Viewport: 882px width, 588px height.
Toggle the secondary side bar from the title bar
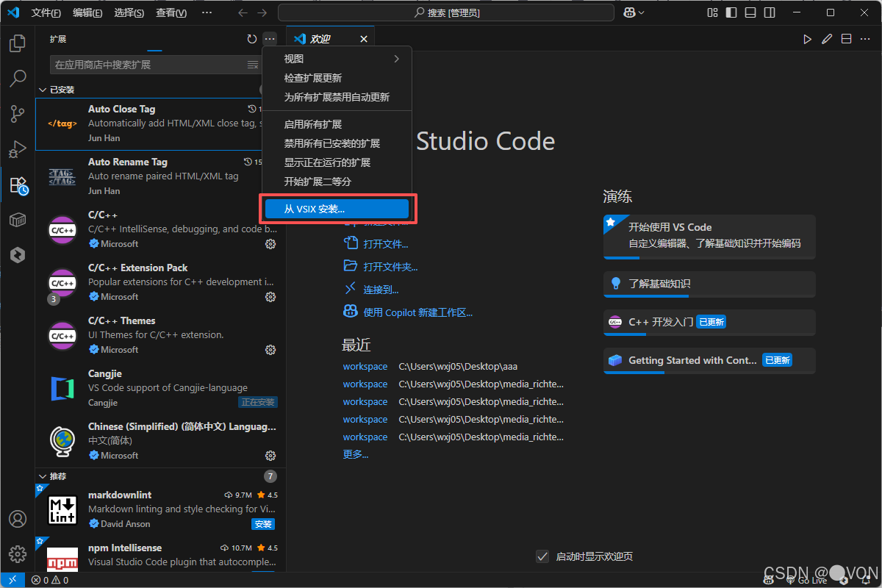pyautogui.click(x=769, y=12)
